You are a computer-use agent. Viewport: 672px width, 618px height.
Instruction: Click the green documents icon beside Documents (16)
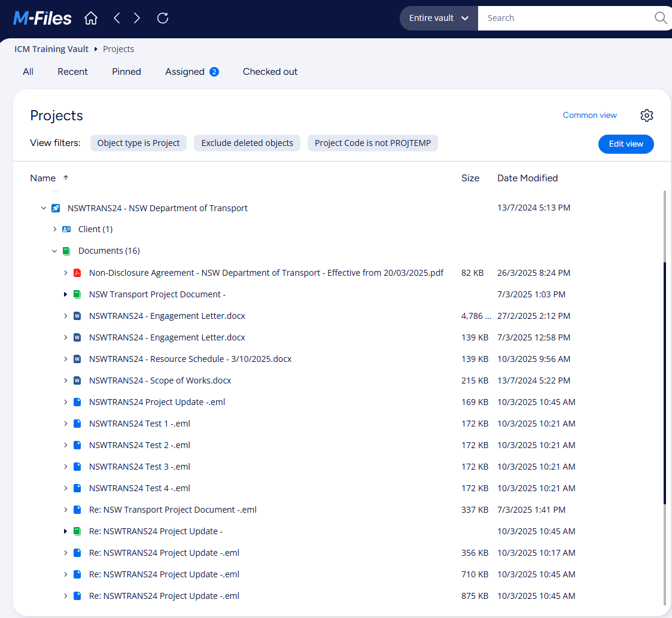(66, 250)
